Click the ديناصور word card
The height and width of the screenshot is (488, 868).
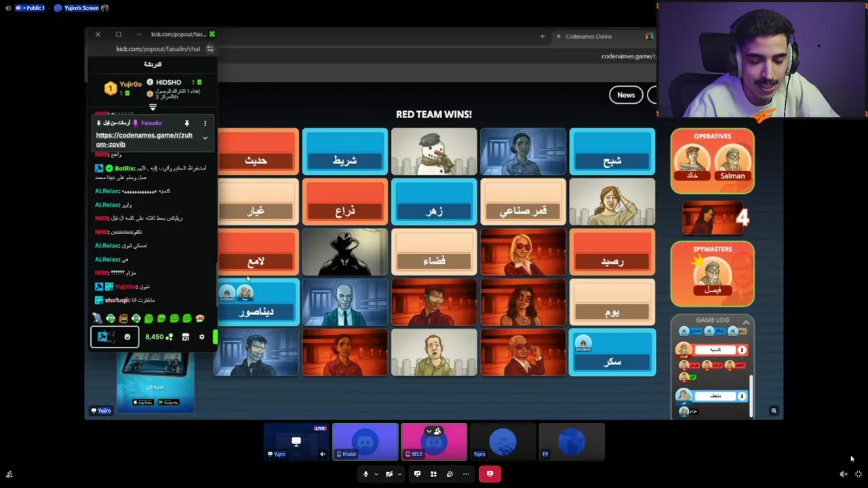[256, 302]
